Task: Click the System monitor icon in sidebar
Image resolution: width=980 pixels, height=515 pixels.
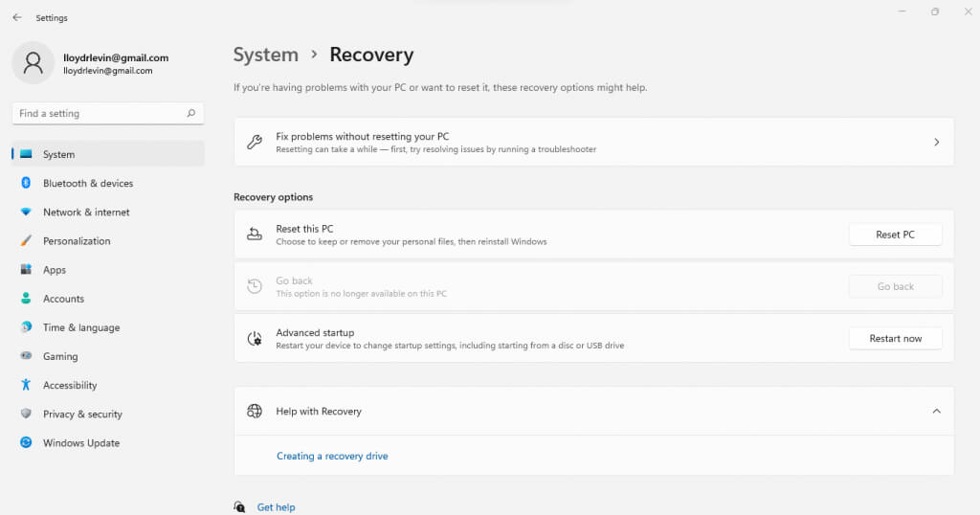Action: [x=26, y=154]
